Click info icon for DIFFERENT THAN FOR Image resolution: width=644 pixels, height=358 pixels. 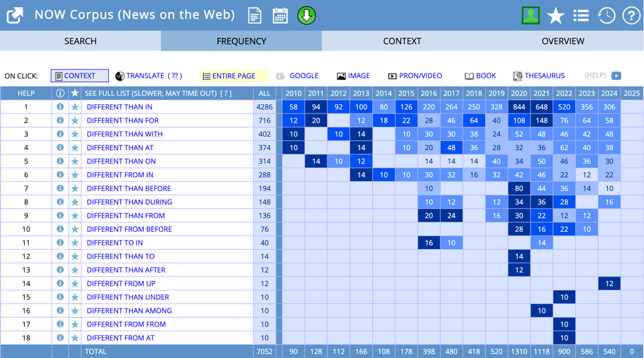tap(60, 120)
